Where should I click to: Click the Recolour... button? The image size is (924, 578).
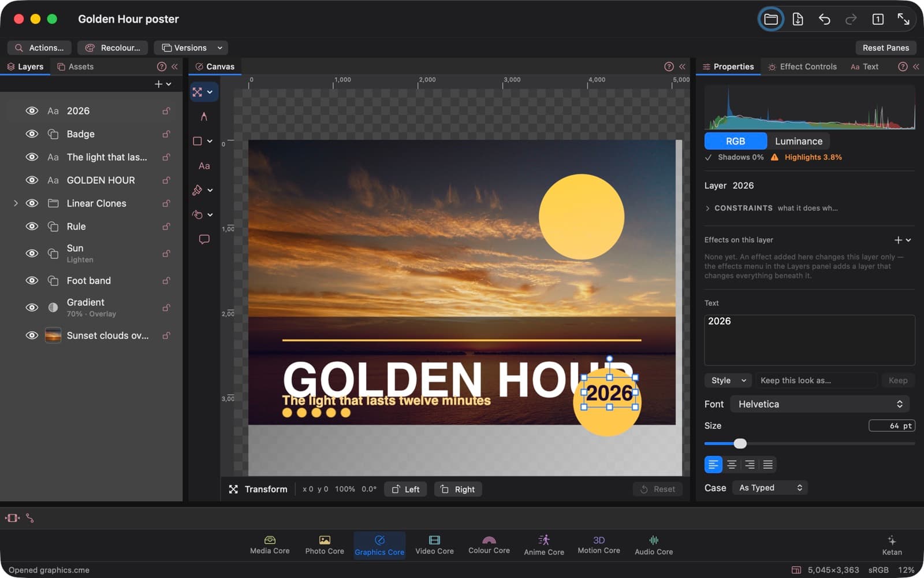[113, 48]
